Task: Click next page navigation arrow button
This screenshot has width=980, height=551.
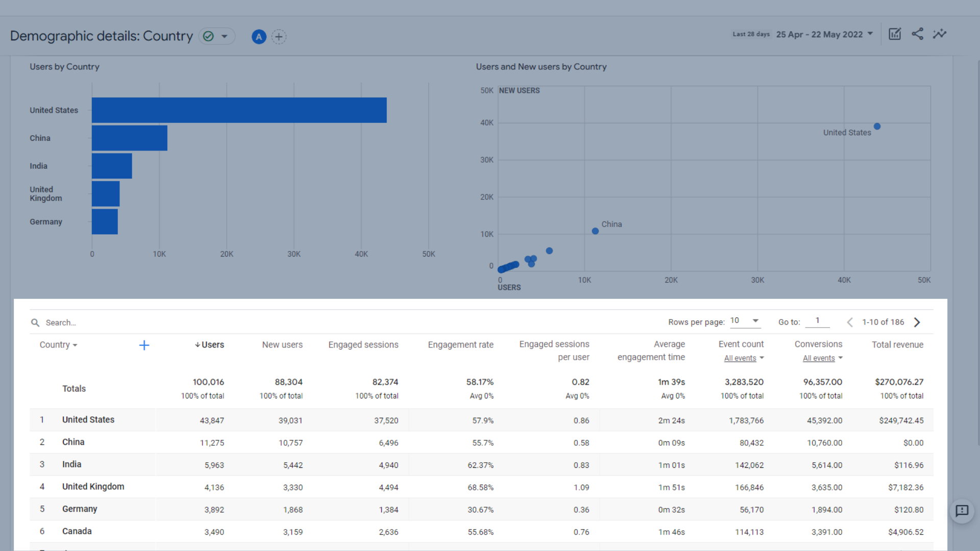Action: (918, 321)
